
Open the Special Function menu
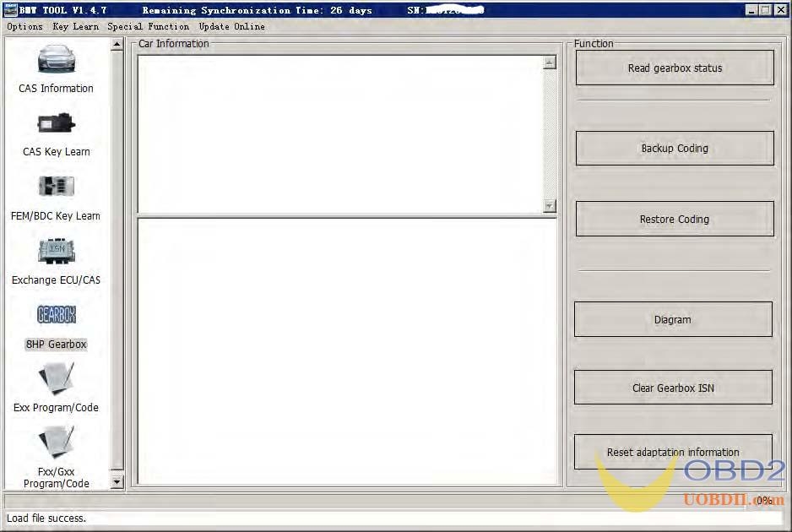point(148,26)
